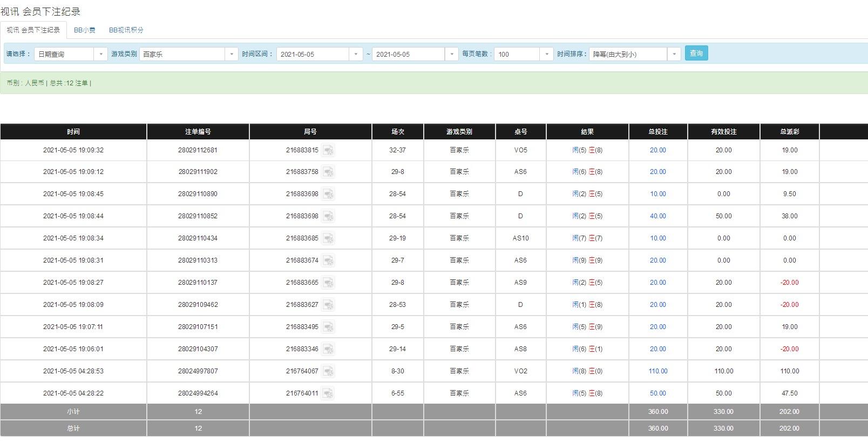This screenshot has width=868, height=442.
Task: Open the detail icon beside round 216883758
Action: point(328,172)
